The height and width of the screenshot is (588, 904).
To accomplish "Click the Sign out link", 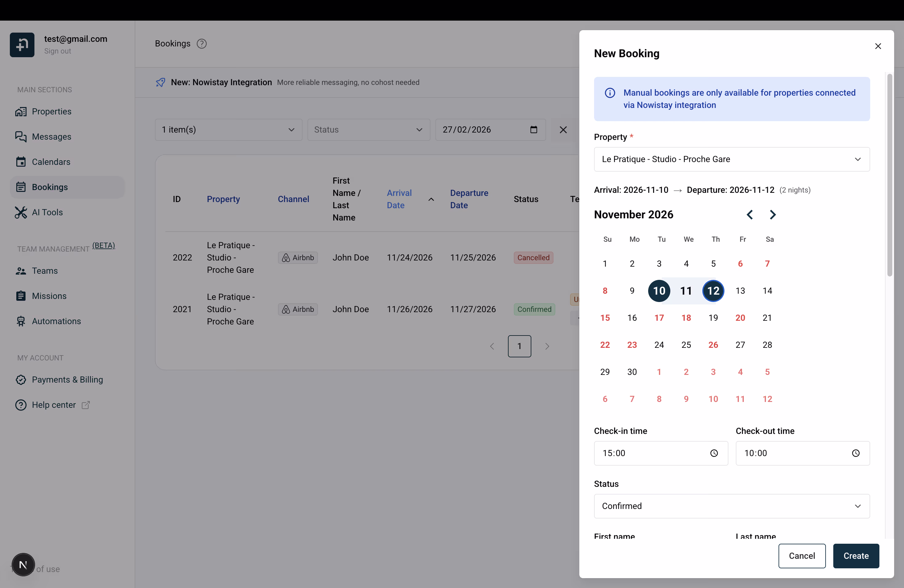I will (x=57, y=51).
